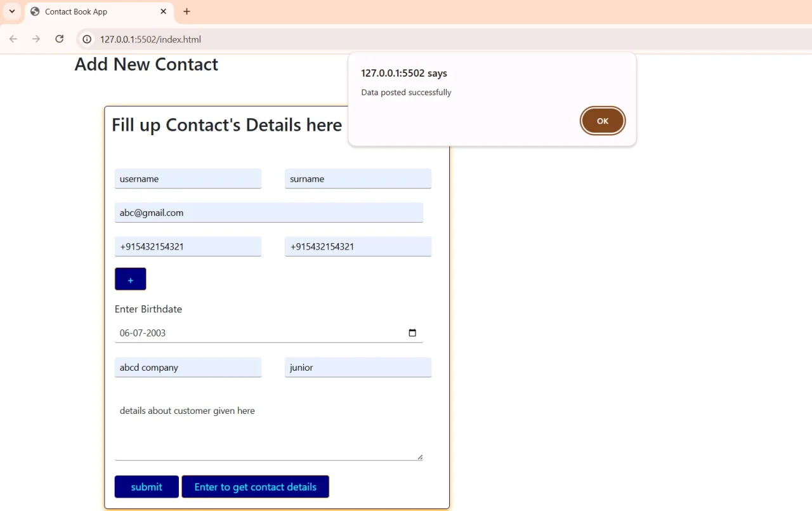Open site information icon in address bar
This screenshot has height=511, width=812.
pos(88,39)
